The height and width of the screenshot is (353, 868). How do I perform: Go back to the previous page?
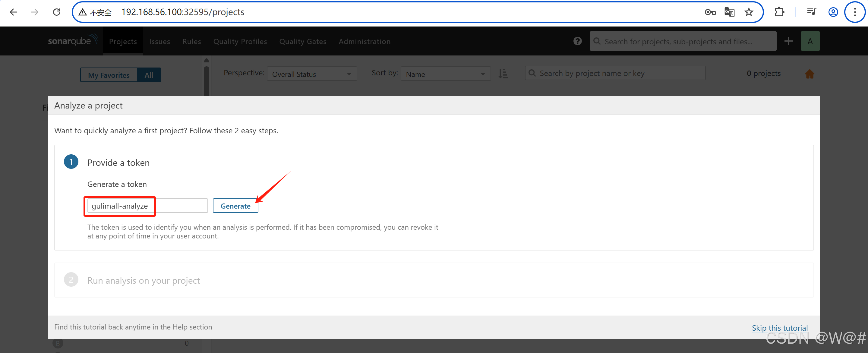[14, 12]
